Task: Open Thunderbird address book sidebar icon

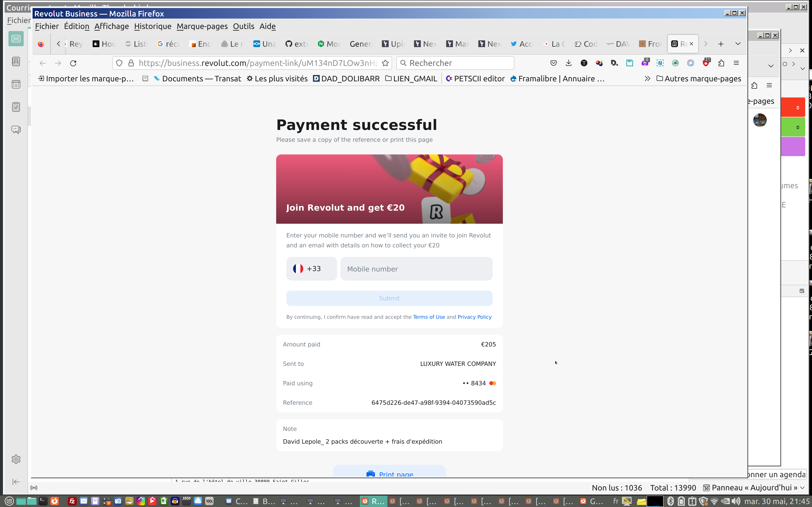Action: click(x=16, y=61)
